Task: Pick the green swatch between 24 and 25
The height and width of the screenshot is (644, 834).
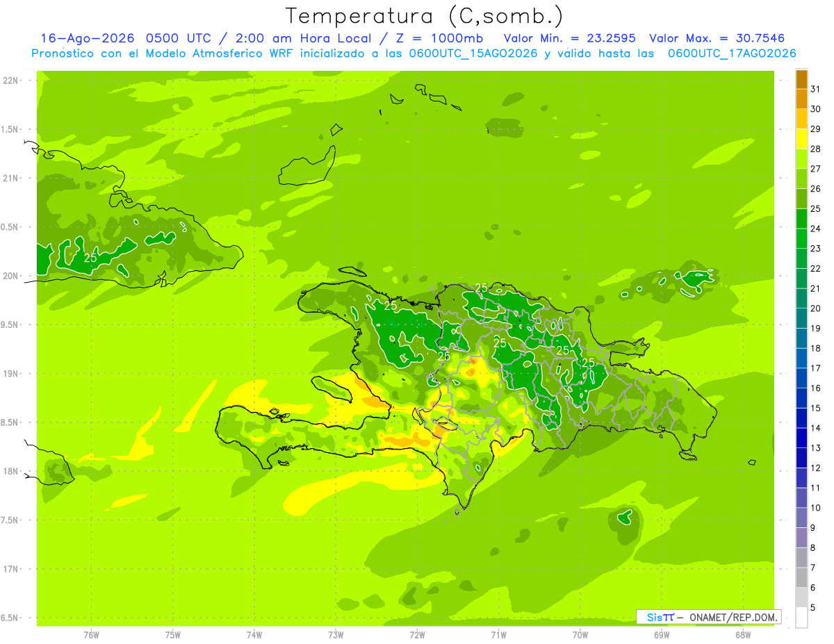Action: pos(801,219)
